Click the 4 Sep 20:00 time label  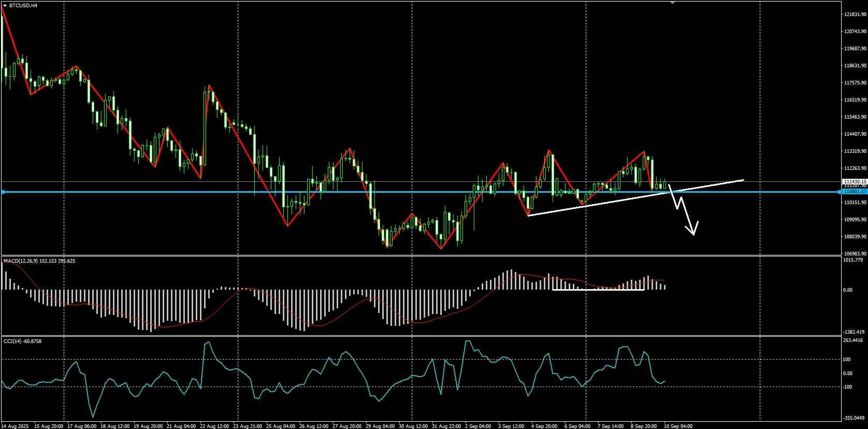pyautogui.click(x=544, y=426)
